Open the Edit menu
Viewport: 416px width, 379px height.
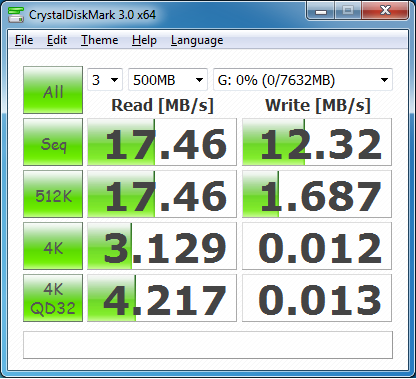pyautogui.click(x=57, y=40)
